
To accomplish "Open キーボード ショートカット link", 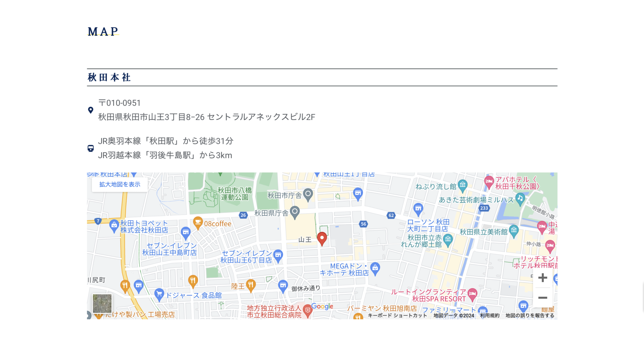I will point(397,315).
